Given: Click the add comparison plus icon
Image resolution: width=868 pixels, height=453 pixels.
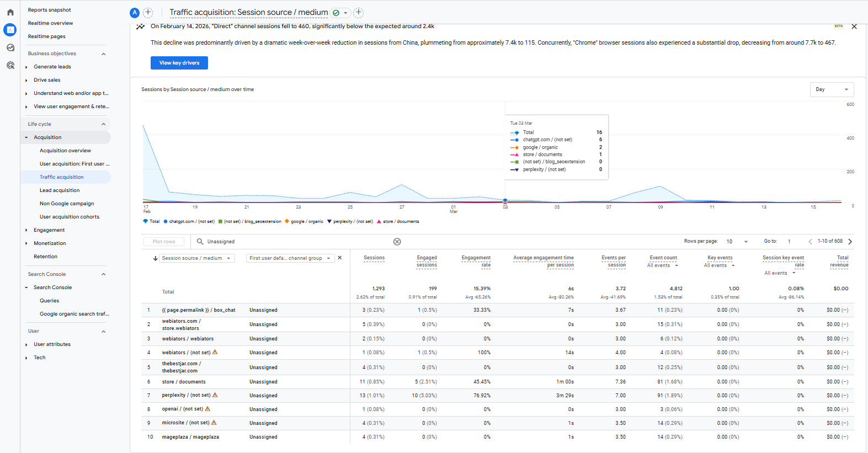Looking at the screenshot, I should point(148,12).
